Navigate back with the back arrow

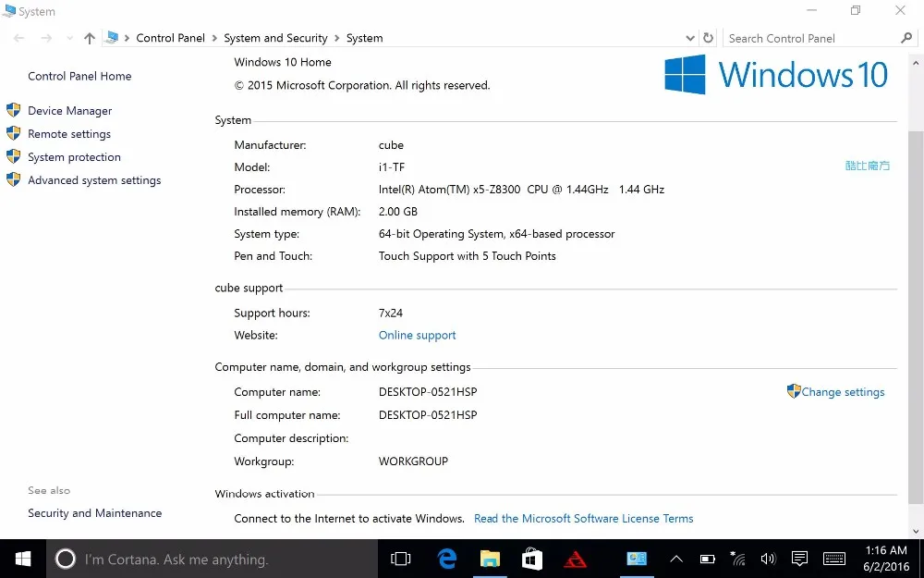[18, 38]
